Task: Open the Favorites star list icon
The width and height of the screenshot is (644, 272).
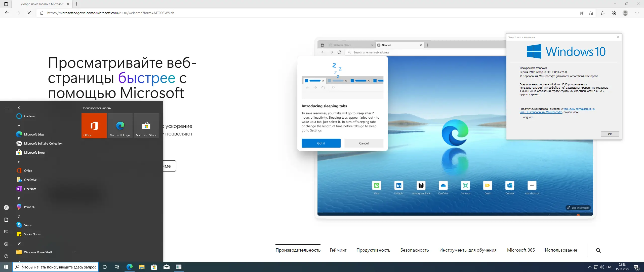Action: [603, 13]
